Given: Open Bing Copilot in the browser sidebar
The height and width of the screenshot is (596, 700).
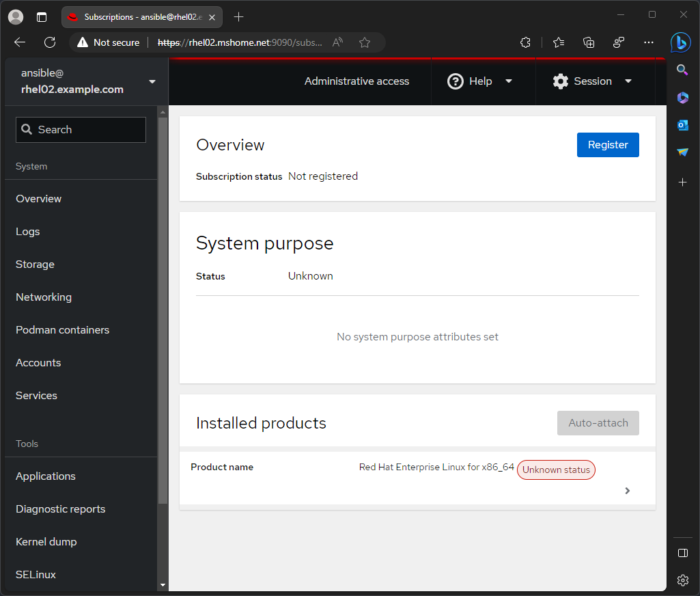Looking at the screenshot, I should click(681, 42).
